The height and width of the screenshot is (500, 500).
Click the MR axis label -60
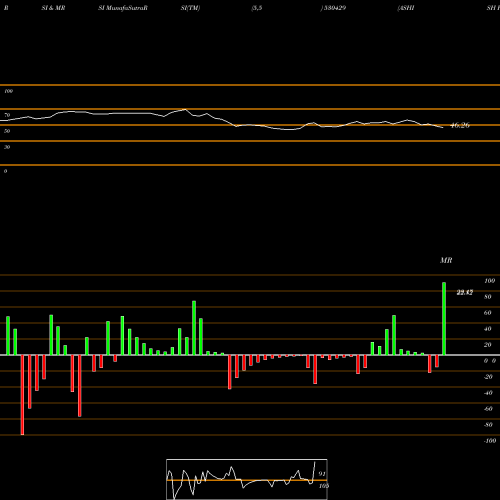tap(488, 409)
